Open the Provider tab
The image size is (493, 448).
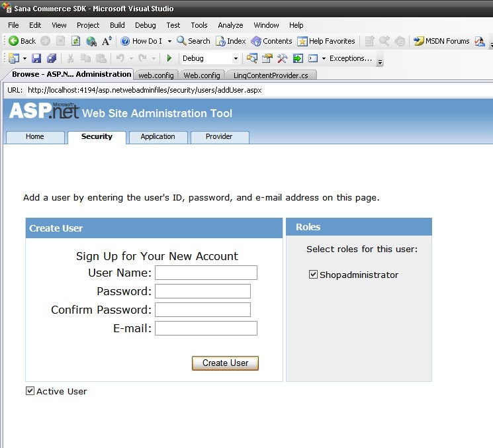click(x=219, y=137)
